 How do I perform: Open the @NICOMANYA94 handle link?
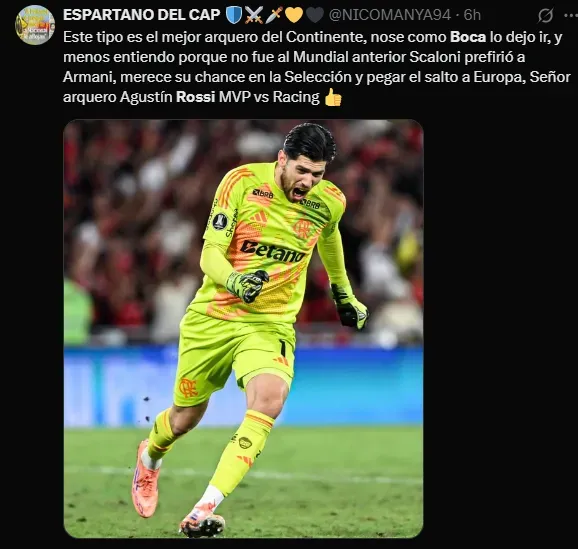click(x=390, y=15)
